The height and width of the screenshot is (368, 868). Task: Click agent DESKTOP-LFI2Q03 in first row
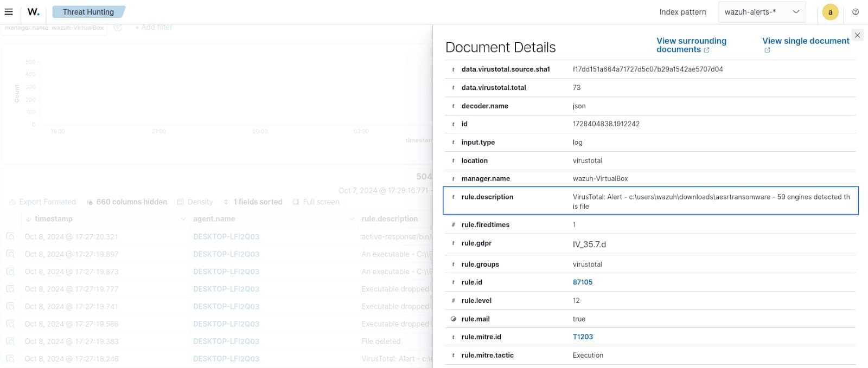[226, 237]
